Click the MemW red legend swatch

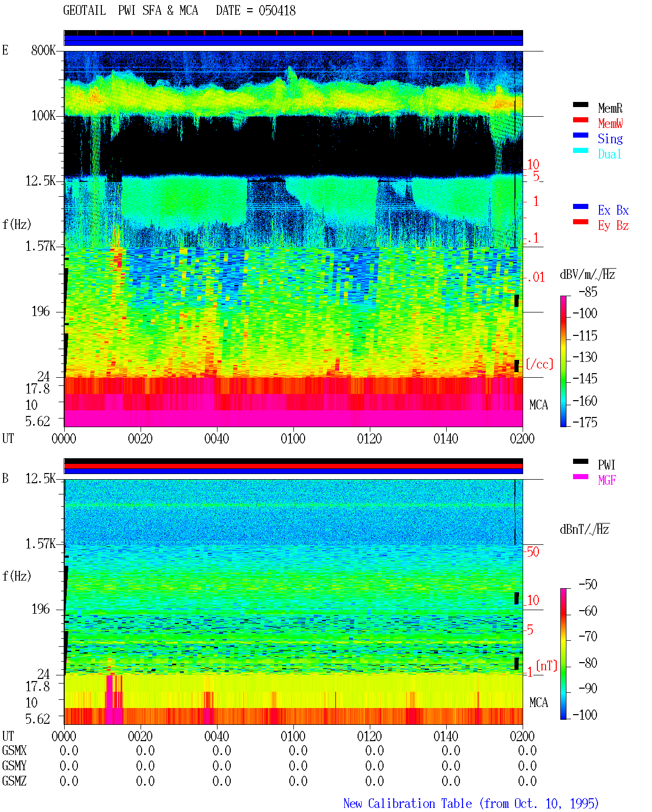click(x=581, y=120)
